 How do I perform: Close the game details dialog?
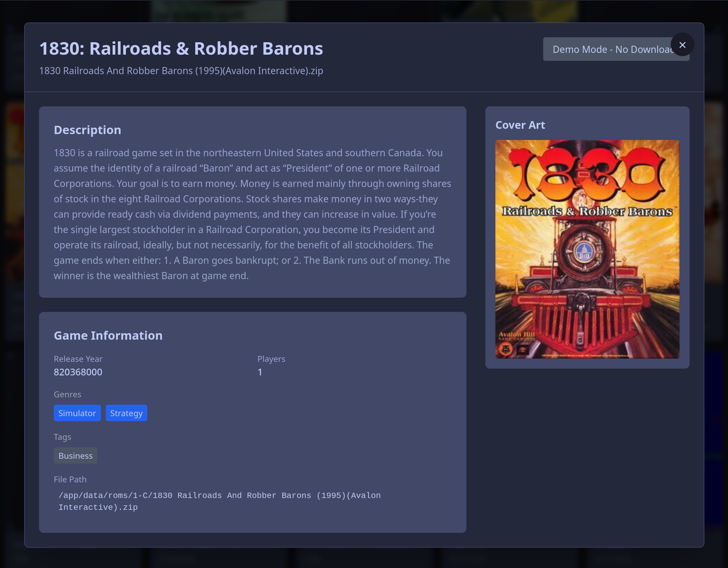682,45
